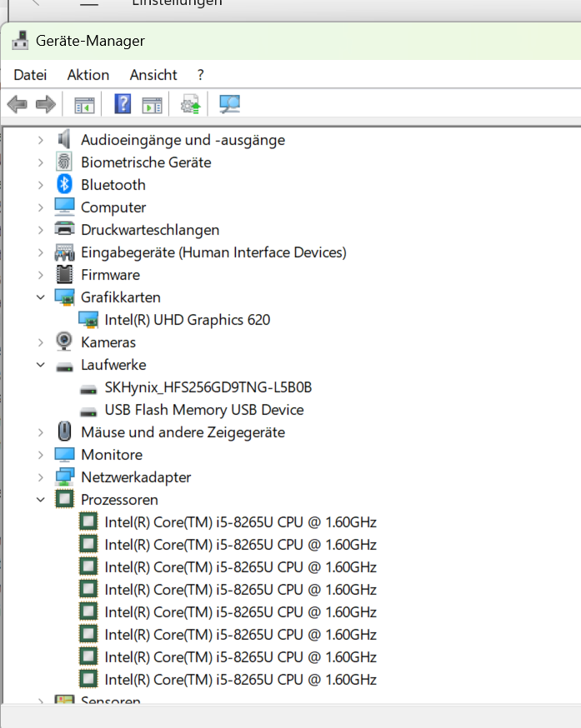Select the Druckwarteschlangen category label
The height and width of the screenshot is (728, 581).
click(x=150, y=230)
